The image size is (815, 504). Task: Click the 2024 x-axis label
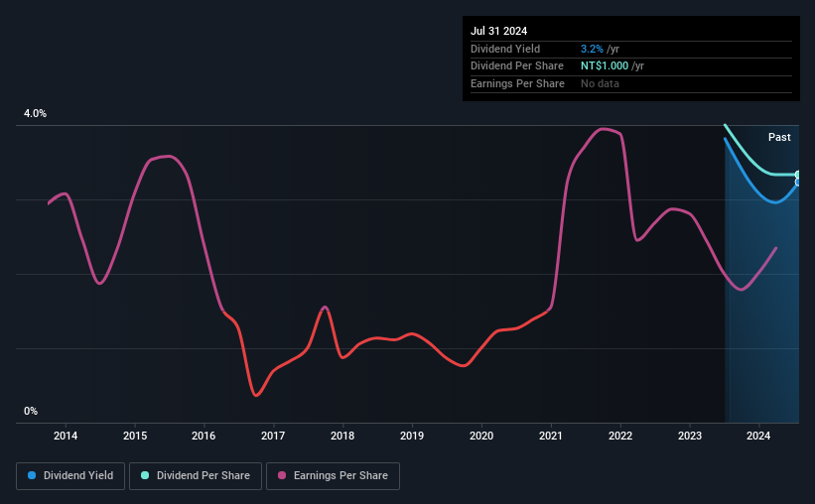(758, 436)
